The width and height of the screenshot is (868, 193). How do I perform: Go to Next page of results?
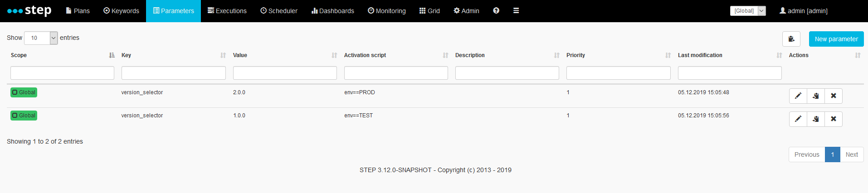(852, 154)
